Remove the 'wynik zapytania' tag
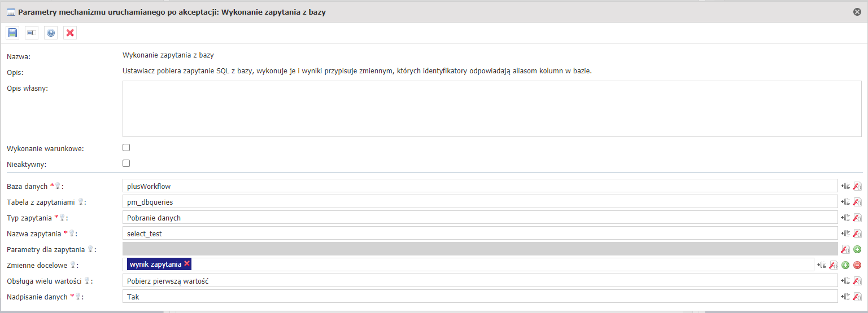This screenshot has width=868, height=313. [187, 264]
